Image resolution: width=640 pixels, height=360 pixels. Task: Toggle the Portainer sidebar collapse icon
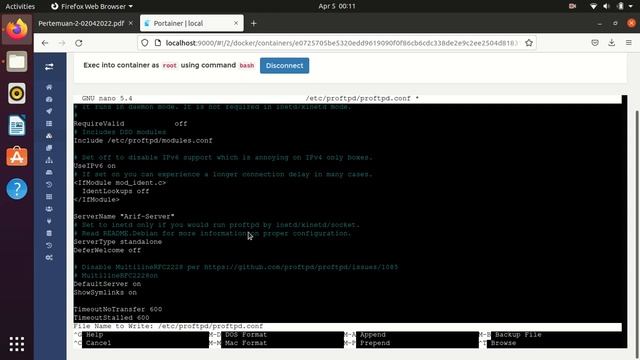(49, 67)
